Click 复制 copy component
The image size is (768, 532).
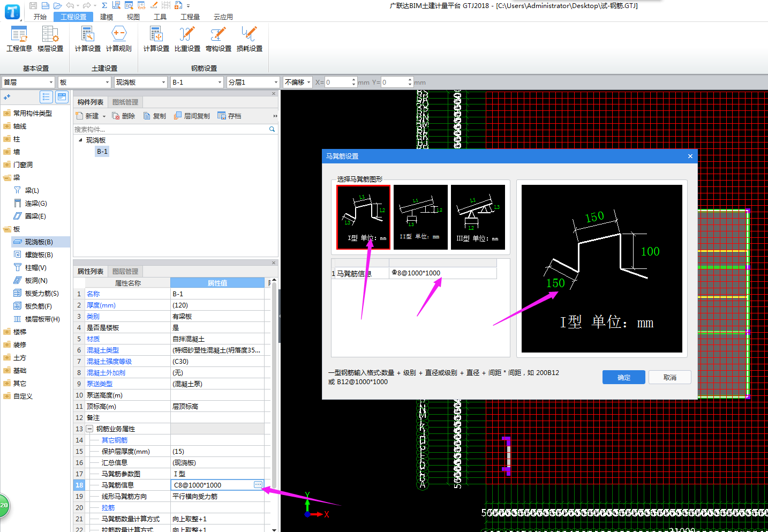[155, 116]
